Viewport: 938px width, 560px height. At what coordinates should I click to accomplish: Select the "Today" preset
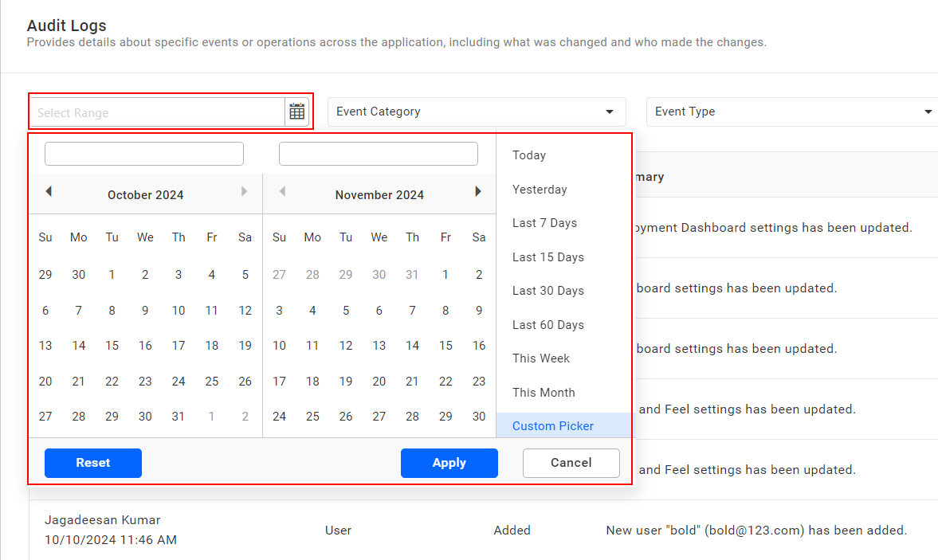528,155
